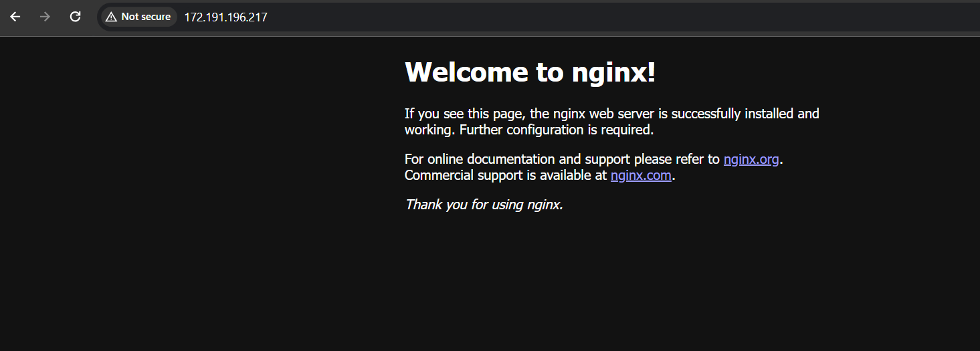Follow the nginx.com commercial support link
980x351 pixels.
pos(641,175)
